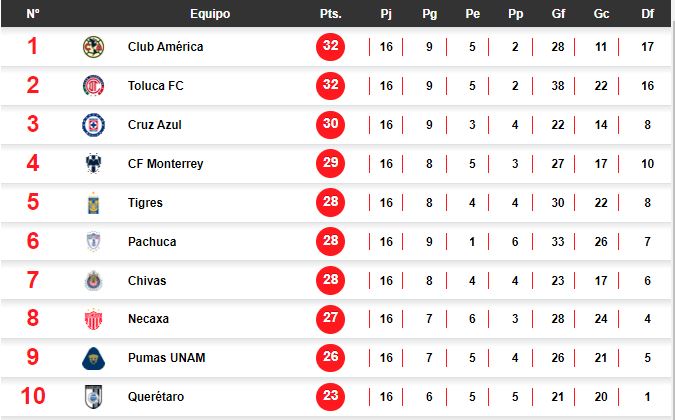Sort table by Pts. column header
Image resolution: width=675 pixels, height=420 pixels.
(x=330, y=14)
